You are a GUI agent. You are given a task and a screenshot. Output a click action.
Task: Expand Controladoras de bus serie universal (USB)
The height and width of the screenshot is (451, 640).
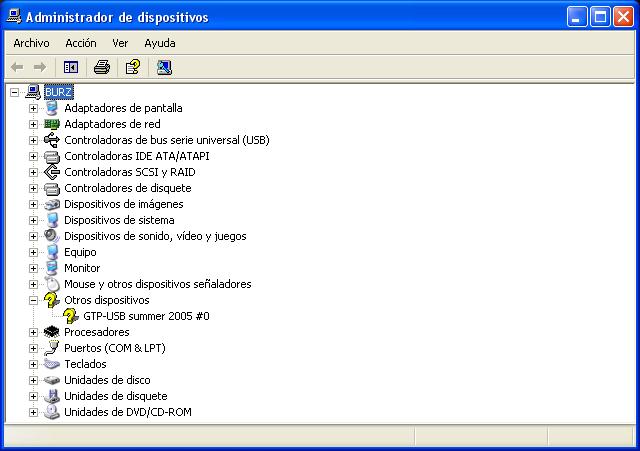tap(33, 140)
